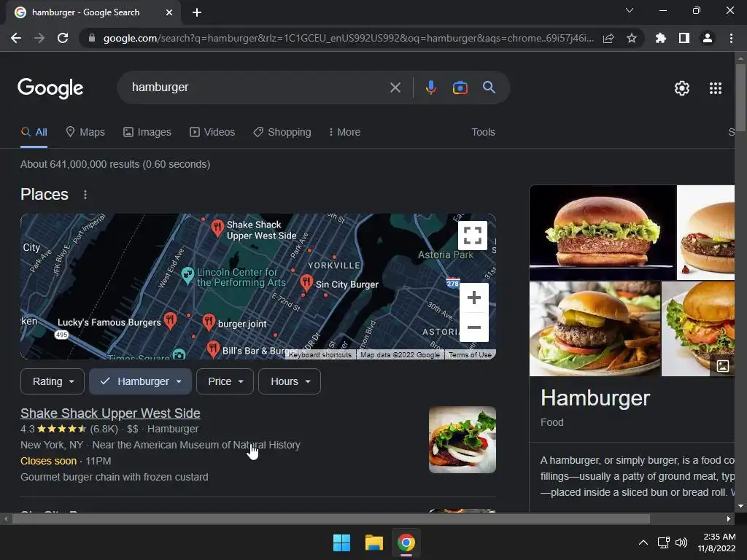
Task: Expand the More search categories menu
Action: click(x=344, y=132)
